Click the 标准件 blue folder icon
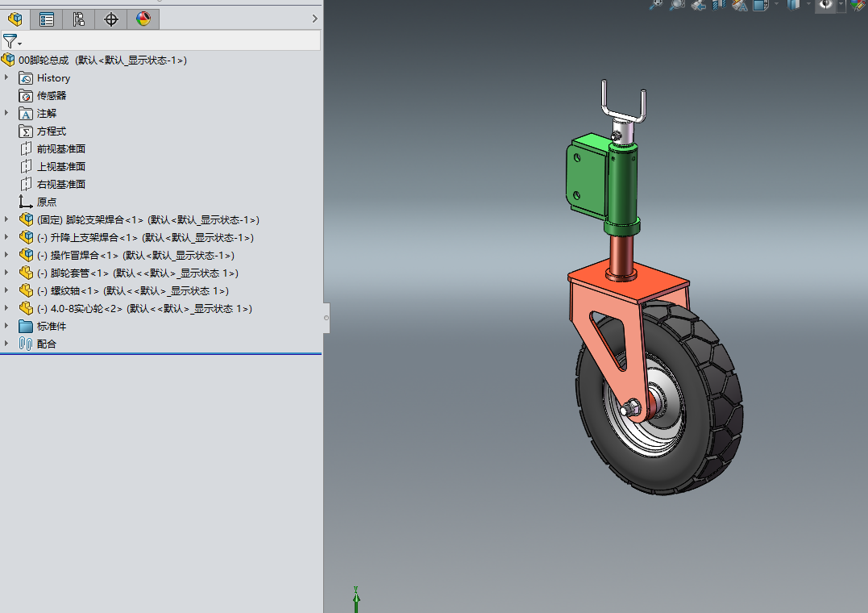Image resolution: width=868 pixels, height=613 pixels. pyautogui.click(x=26, y=326)
